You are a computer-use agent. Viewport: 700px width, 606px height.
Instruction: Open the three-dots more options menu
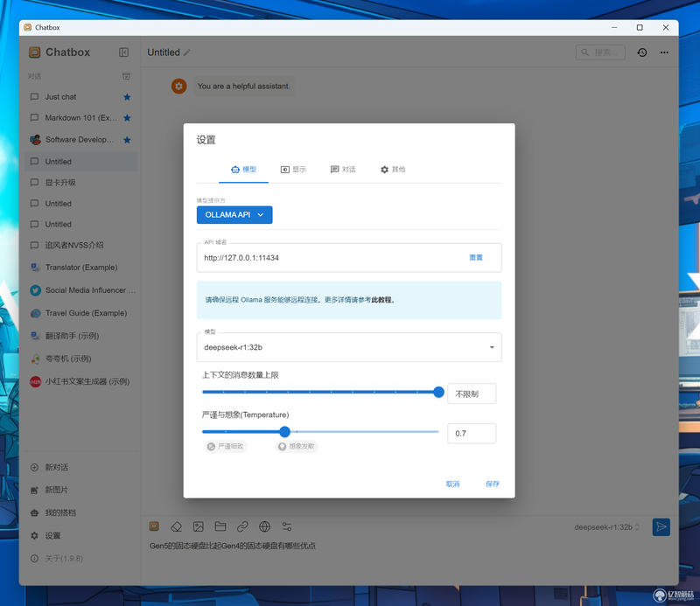coord(664,52)
